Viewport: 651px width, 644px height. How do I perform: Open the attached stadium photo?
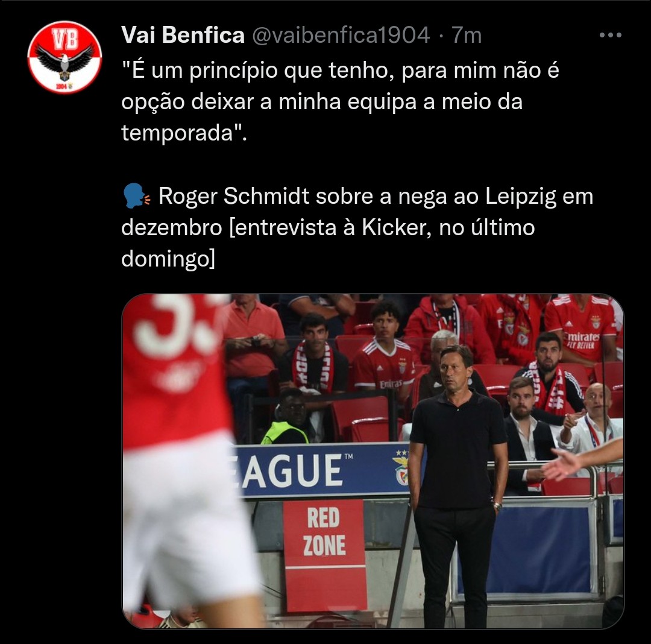(373, 461)
